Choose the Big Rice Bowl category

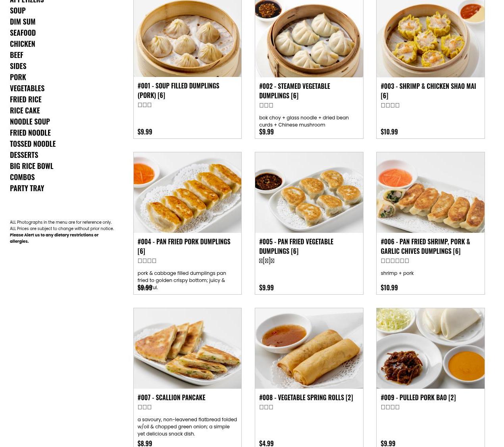click(31, 166)
